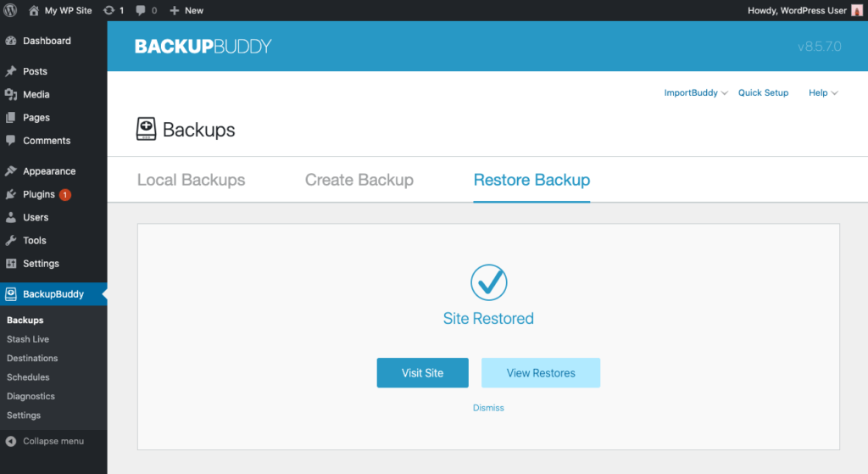868x474 pixels.
Task: Expand the Help dropdown
Action: [823, 92]
